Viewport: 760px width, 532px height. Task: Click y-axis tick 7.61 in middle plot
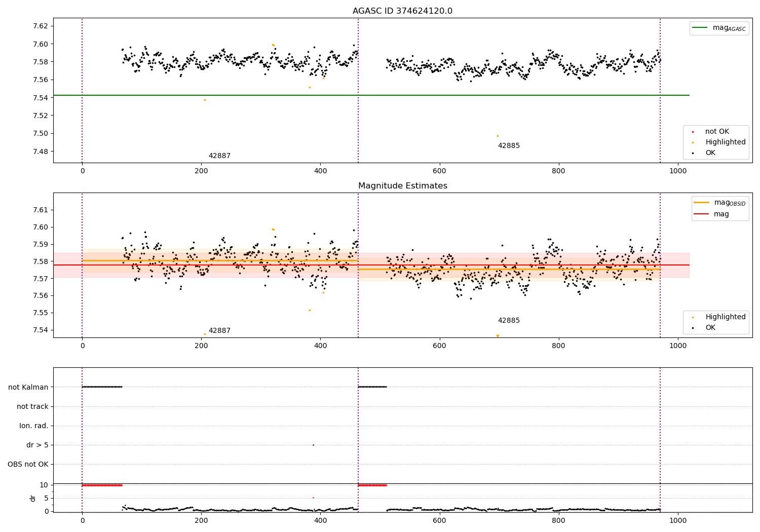click(40, 210)
